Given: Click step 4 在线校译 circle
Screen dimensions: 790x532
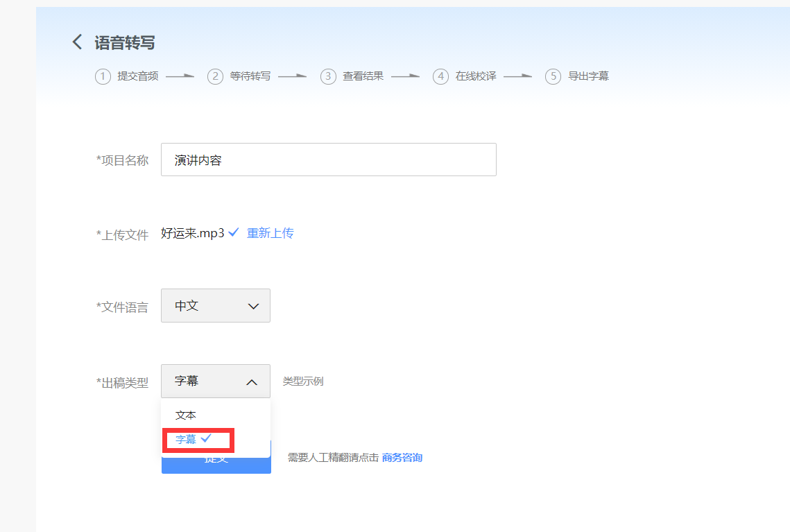Looking at the screenshot, I should (x=440, y=76).
